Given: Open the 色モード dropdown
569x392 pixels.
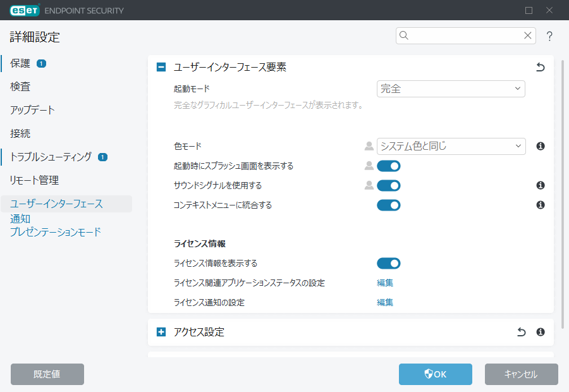Looking at the screenshot, I should point(451,146).
